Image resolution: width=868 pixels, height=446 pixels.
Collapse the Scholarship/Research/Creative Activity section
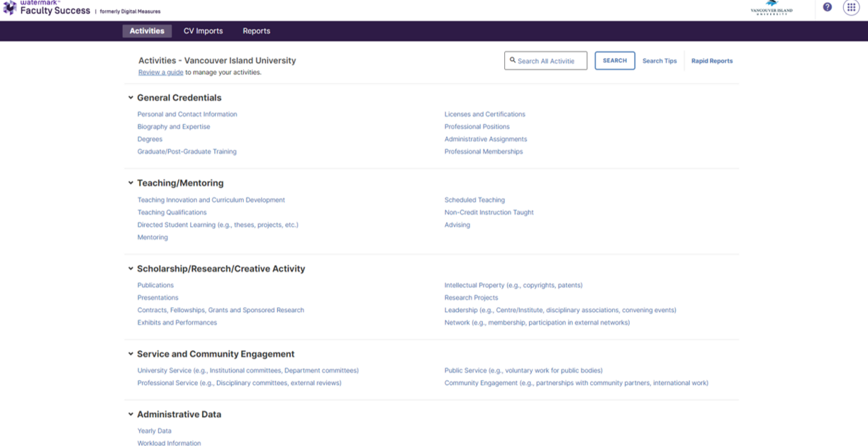(x=130, y=268)
